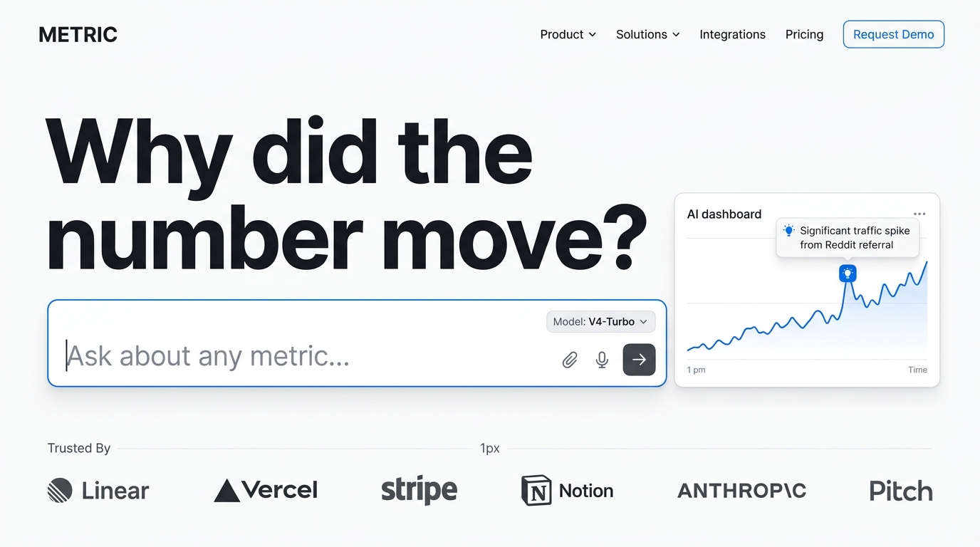Screen dimensions: 980x547
Task: Click the microphone voice input icon
Action: (602, 360)
